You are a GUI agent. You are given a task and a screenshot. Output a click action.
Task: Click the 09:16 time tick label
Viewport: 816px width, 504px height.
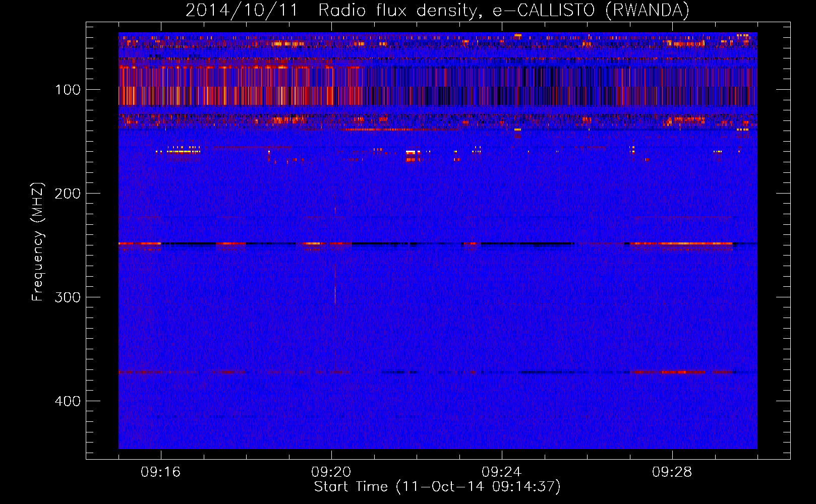pos(160,472)
